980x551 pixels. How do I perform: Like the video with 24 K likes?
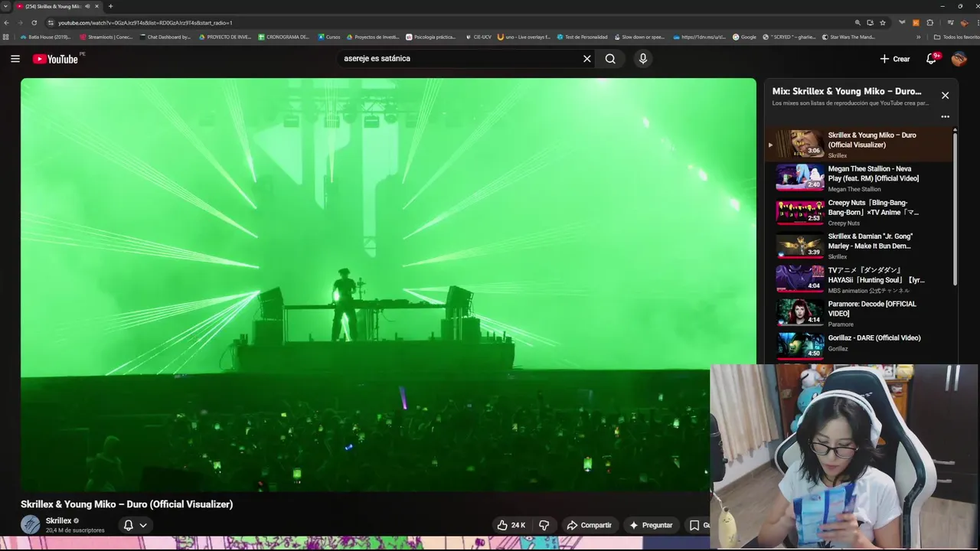click(x=511, y=525)
